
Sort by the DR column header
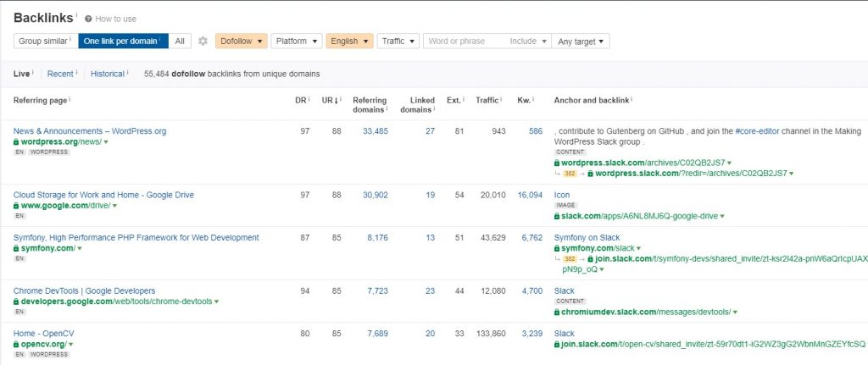click(x=301, y=100)
